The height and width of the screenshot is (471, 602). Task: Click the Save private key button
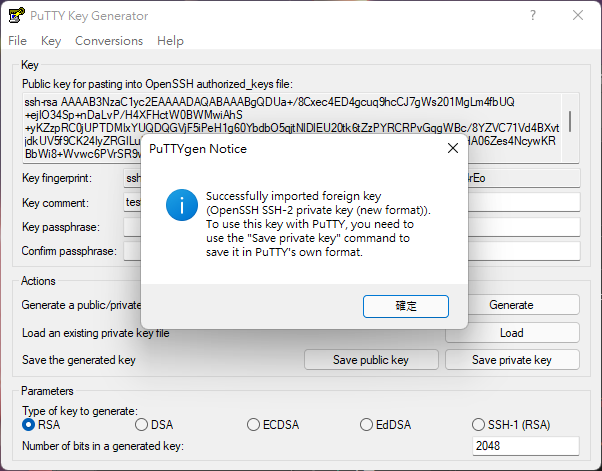[x=511, y=360]
